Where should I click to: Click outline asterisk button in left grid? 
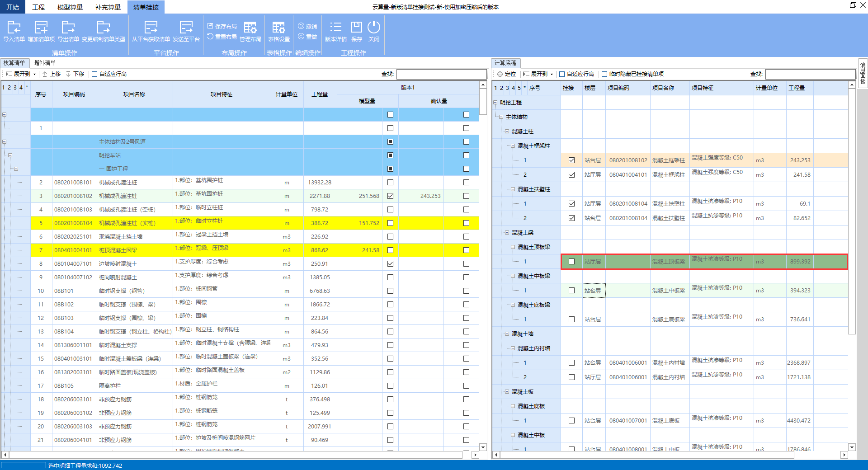click(x=27, y=88)
